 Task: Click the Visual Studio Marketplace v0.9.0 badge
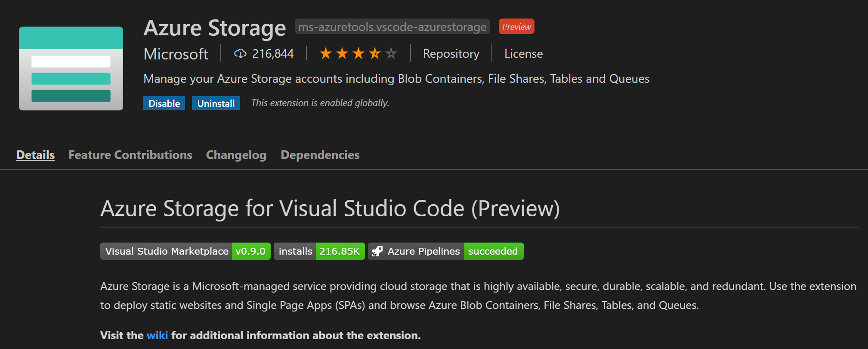pos(185,251)
